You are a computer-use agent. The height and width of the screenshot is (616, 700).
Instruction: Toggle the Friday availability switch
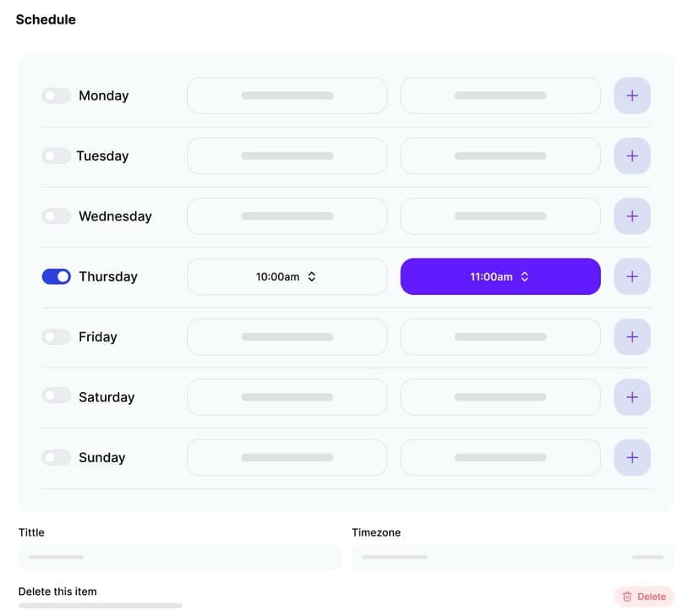56,336
